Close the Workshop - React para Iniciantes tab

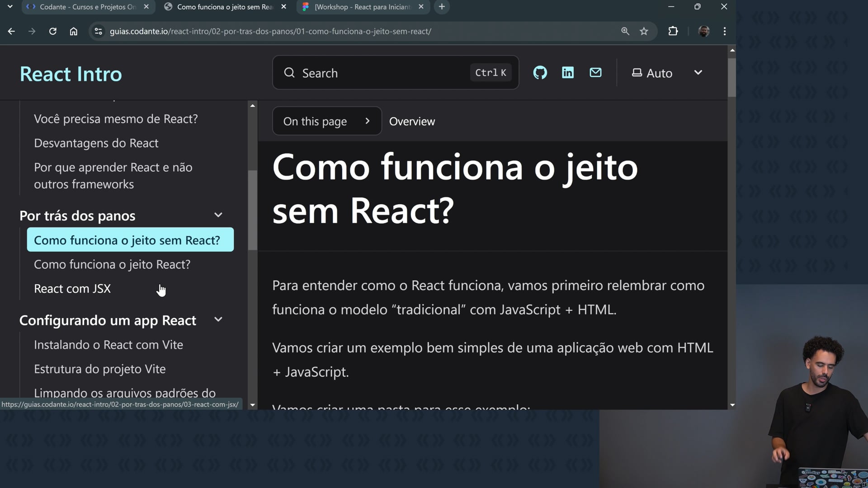pyautogui.click(x=421, y=7)
